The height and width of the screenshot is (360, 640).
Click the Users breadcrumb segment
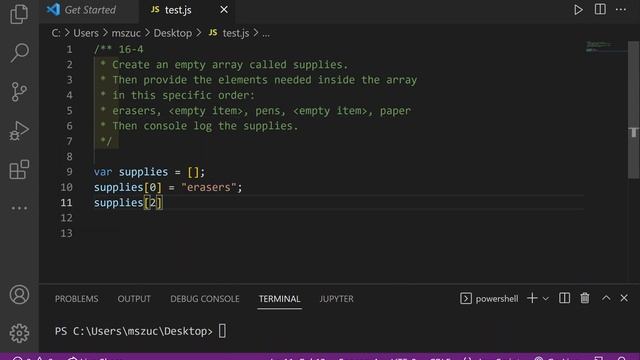point(86,33)
